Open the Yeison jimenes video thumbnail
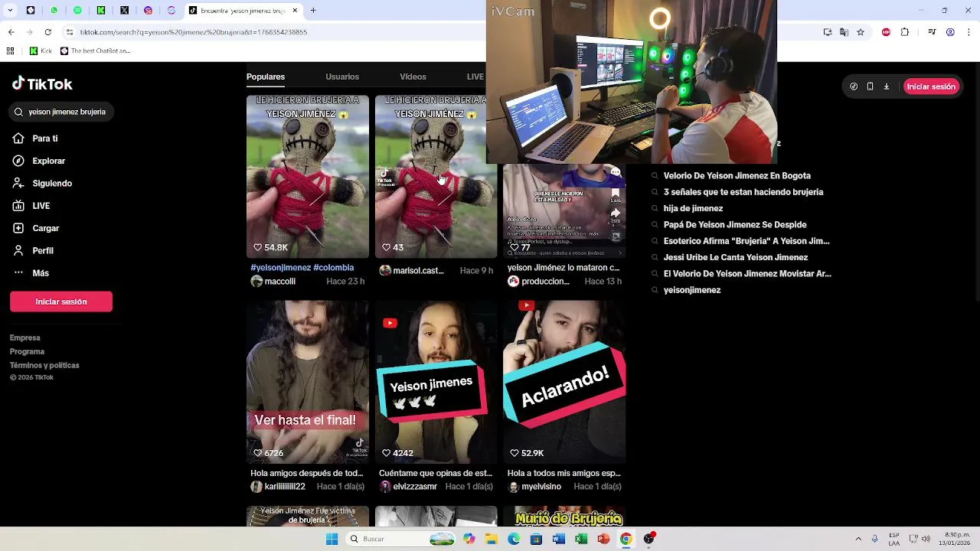Image resolution: width=980 pixels, height=551 pixels. click(x=436, y=382)
